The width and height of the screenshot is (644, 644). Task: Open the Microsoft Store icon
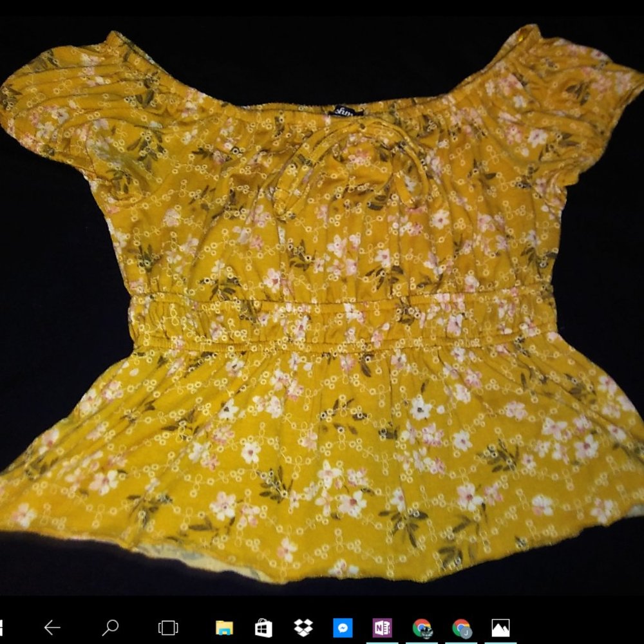[x=263, y=627]
